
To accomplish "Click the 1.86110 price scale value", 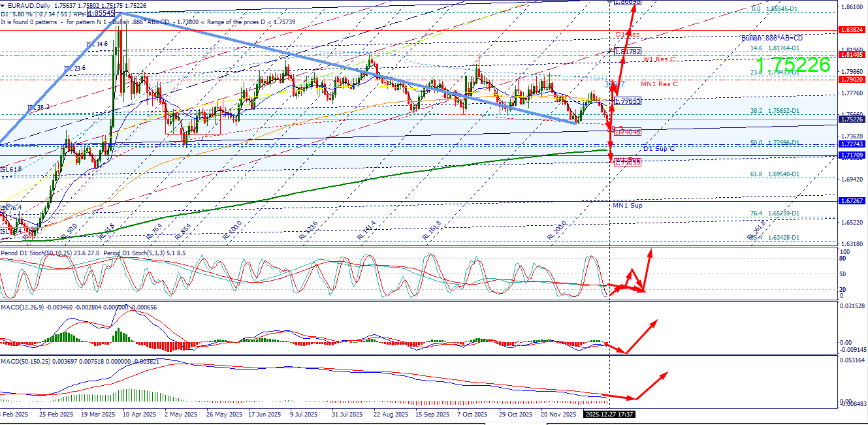I will [x=852, y=7].
